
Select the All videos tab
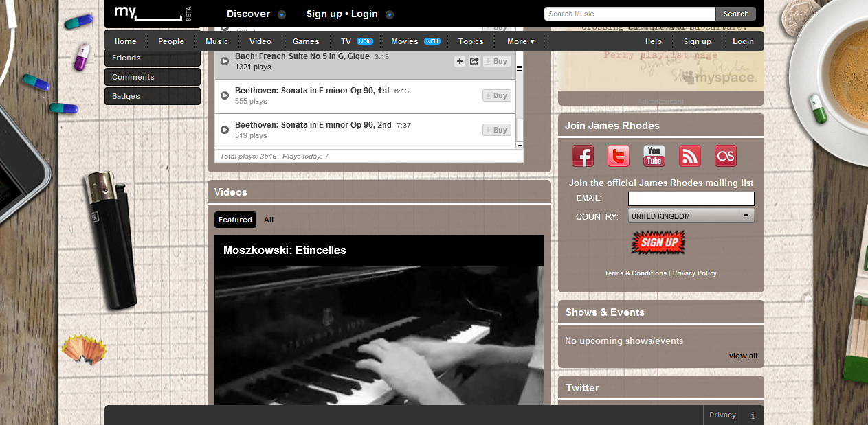269,220
